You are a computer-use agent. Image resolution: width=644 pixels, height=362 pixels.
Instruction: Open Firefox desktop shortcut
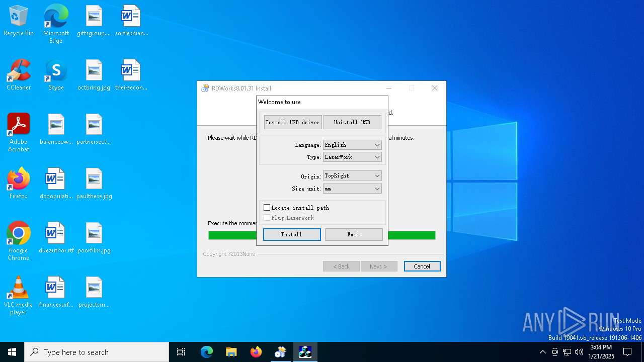(19, 184)
